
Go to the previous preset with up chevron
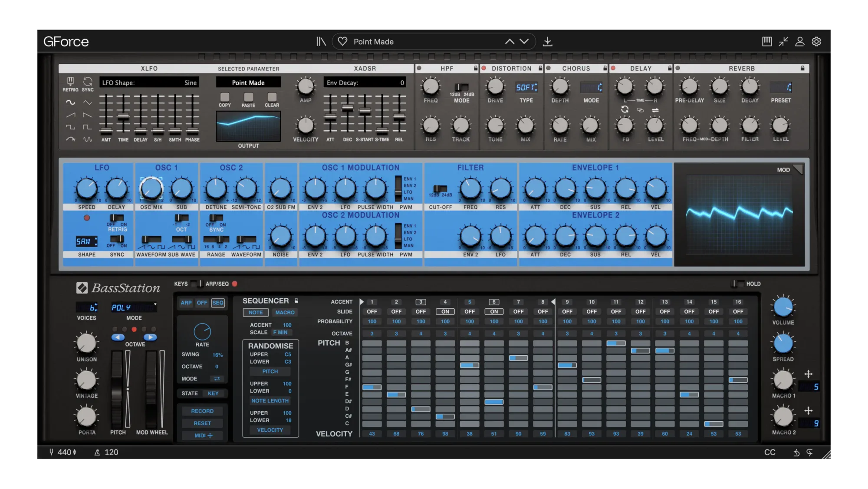510,41
